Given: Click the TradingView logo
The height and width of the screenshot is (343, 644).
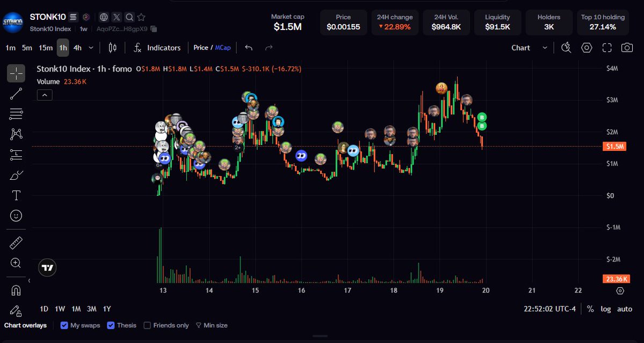Looking at the screenshot, I should pos(47,268).
